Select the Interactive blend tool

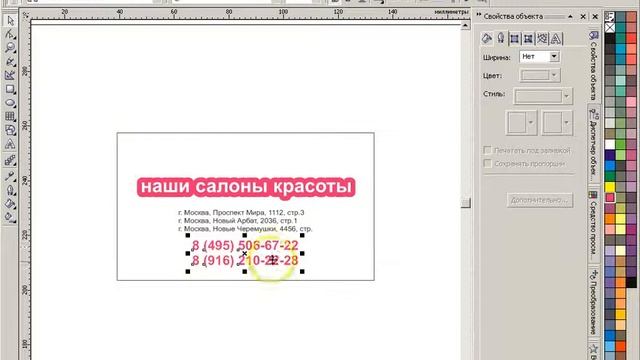tap(10, 160)
